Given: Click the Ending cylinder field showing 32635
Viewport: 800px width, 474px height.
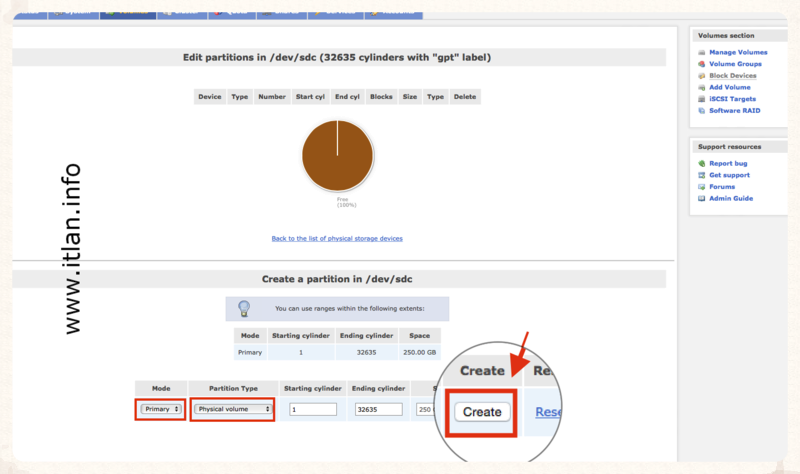Looking at the screenshot, I should click(x=377, y=409).
